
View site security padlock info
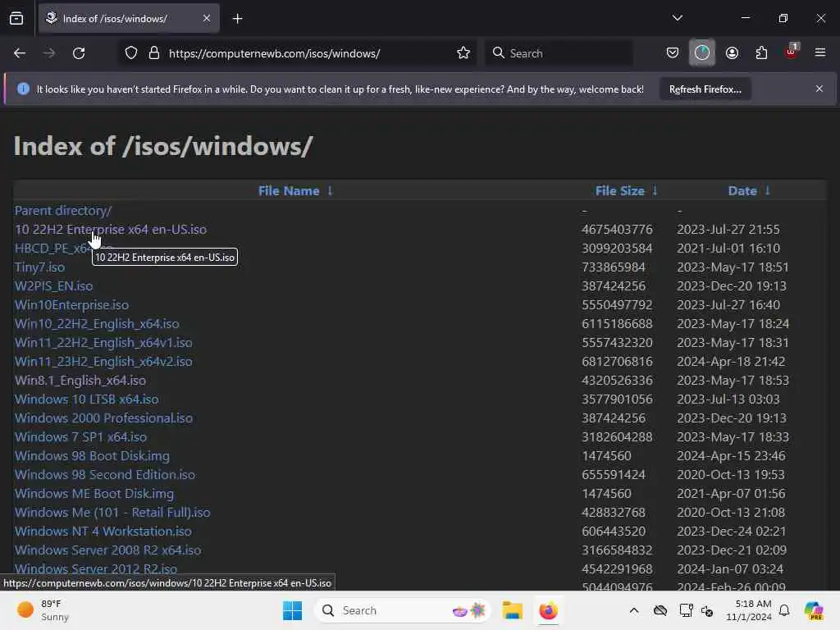[x=154, y=53]
